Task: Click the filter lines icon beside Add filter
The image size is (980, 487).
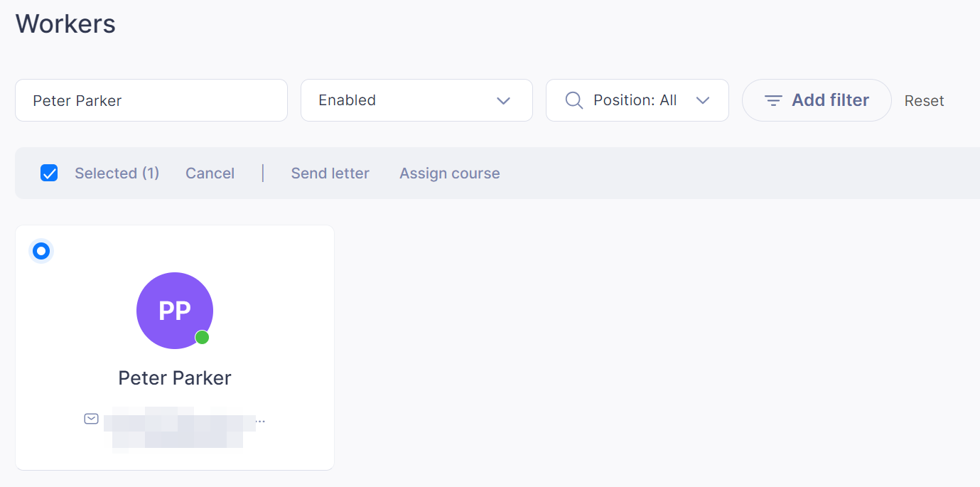Action: click(773, 100)
